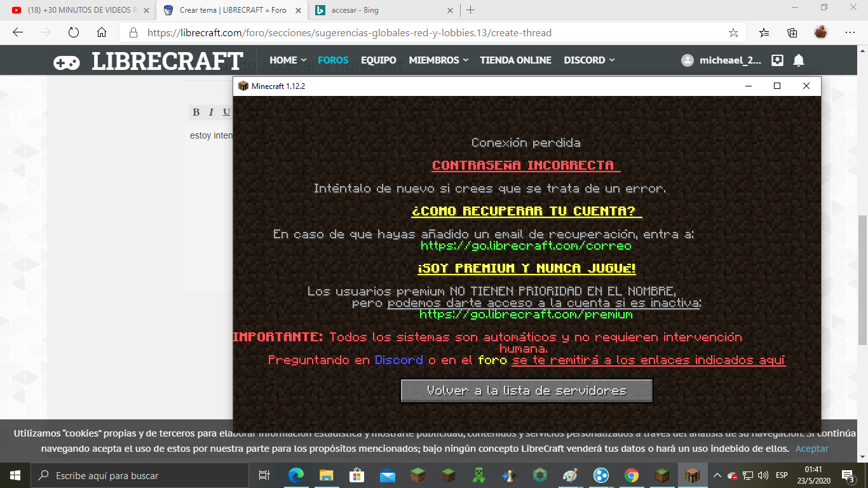Click CONTRASEÑA INCORRECTA heading
868x488 pixels.
526,165
